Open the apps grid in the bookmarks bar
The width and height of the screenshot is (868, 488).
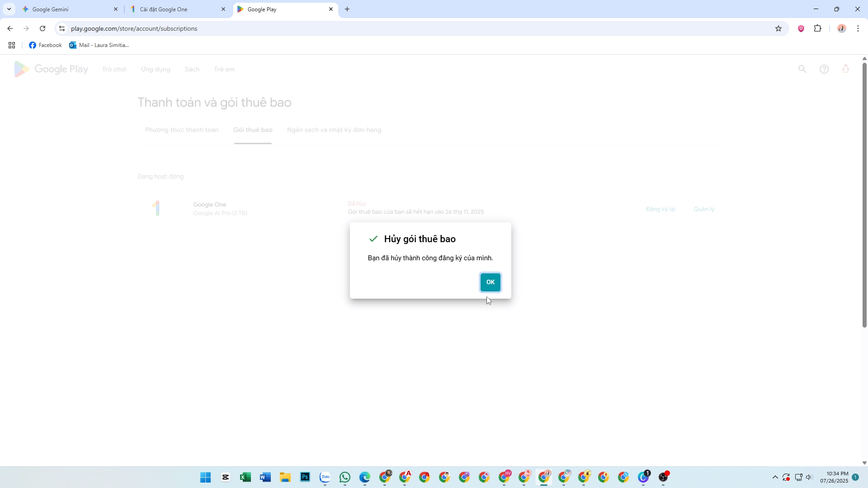point(12,45)
